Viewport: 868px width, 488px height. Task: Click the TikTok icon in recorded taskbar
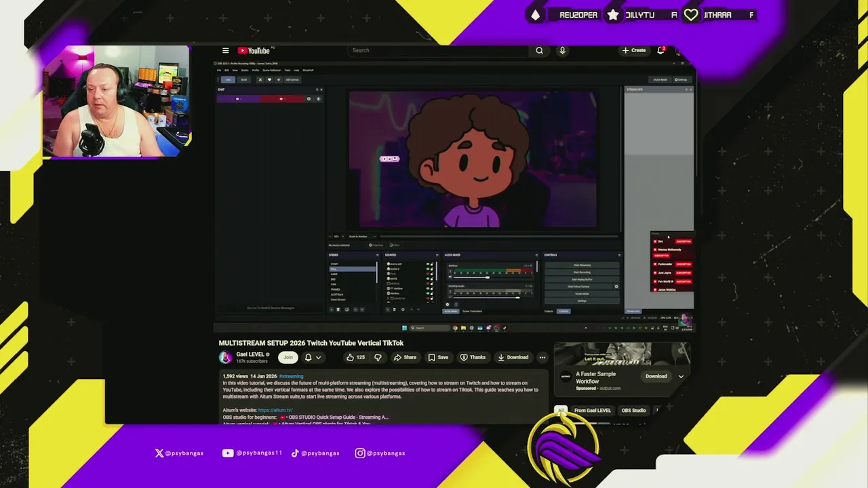505,328
